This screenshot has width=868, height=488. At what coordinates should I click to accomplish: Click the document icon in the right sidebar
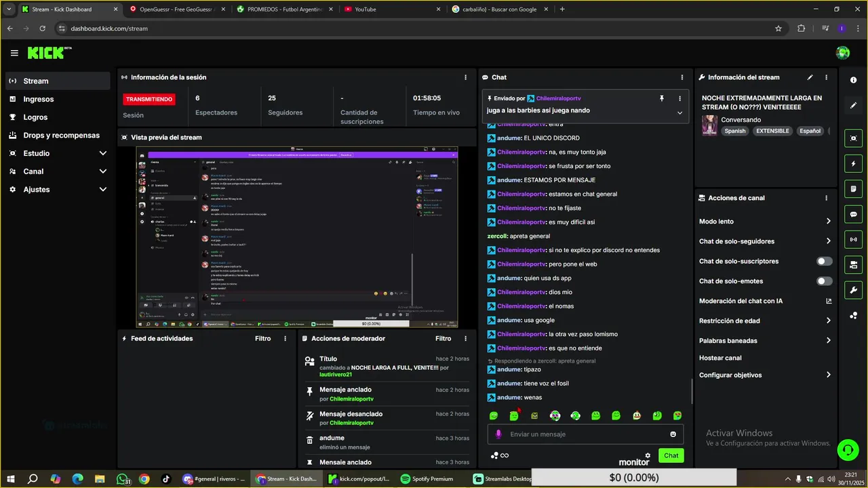(853, 189)
